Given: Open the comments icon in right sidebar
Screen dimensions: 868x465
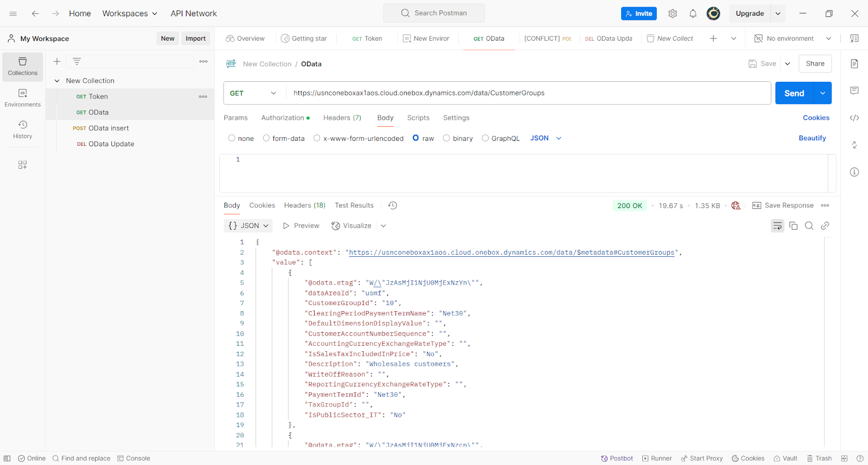Looking at the screenshot, I should pos(854,91).
